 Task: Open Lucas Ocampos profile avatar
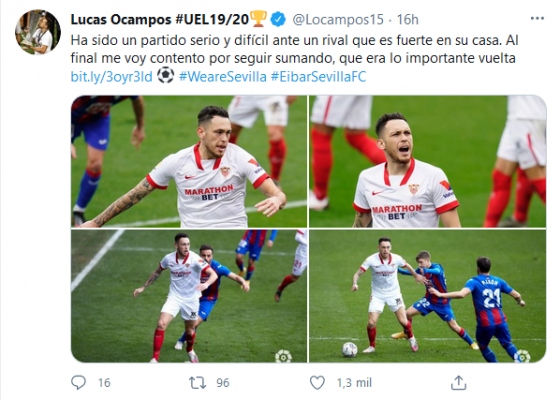click(38, 32)
